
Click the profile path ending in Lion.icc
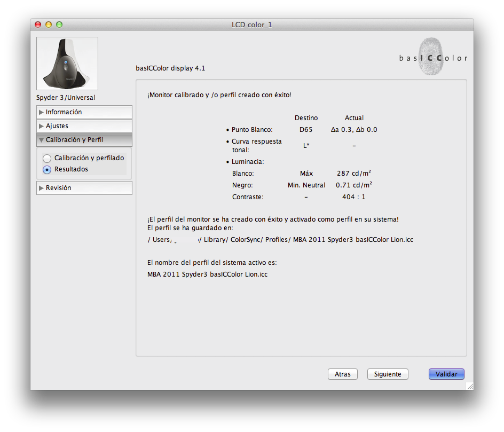280,240
